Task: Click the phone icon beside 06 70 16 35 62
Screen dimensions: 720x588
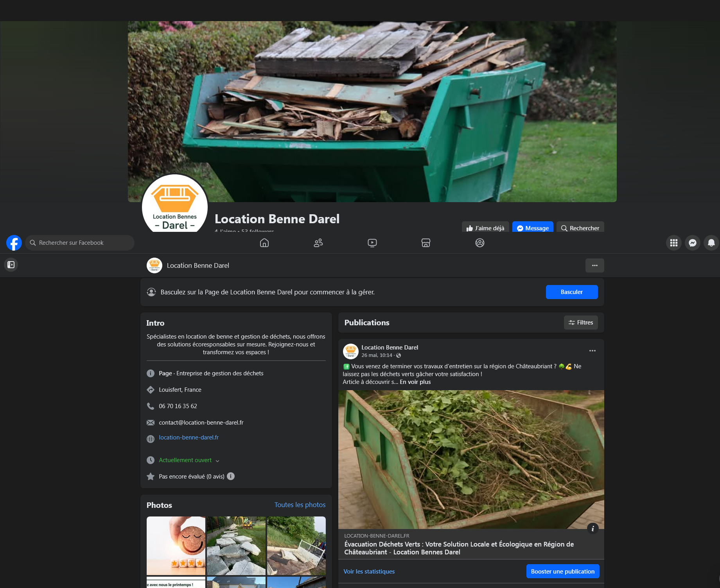Action: 151,406
